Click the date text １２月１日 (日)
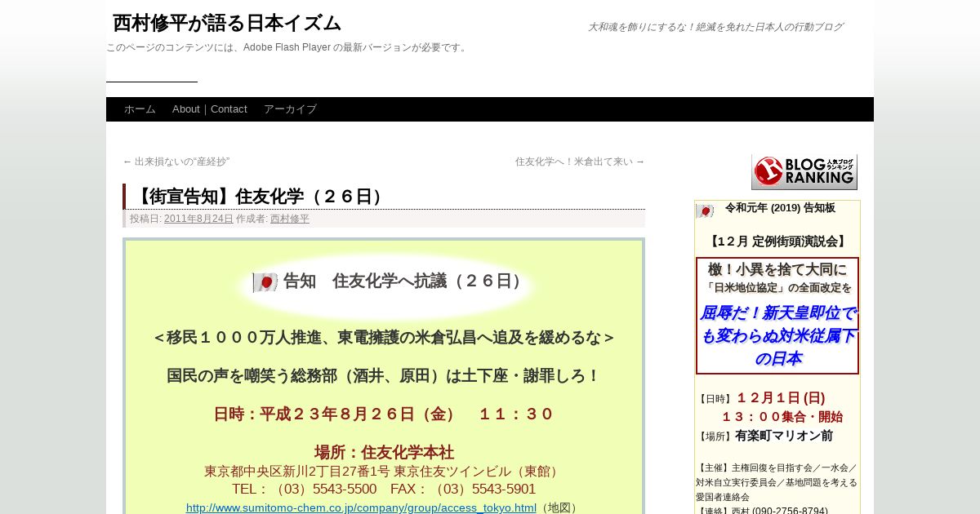This screenshot has height=514, width=980. [x=781, y=398]
